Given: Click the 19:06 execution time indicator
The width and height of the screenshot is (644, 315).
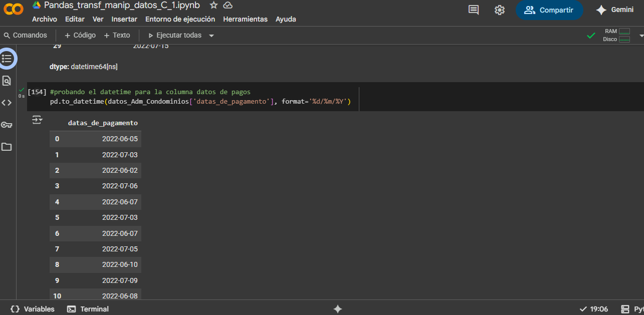Looking at the screenshot, I should click(594, 309).
